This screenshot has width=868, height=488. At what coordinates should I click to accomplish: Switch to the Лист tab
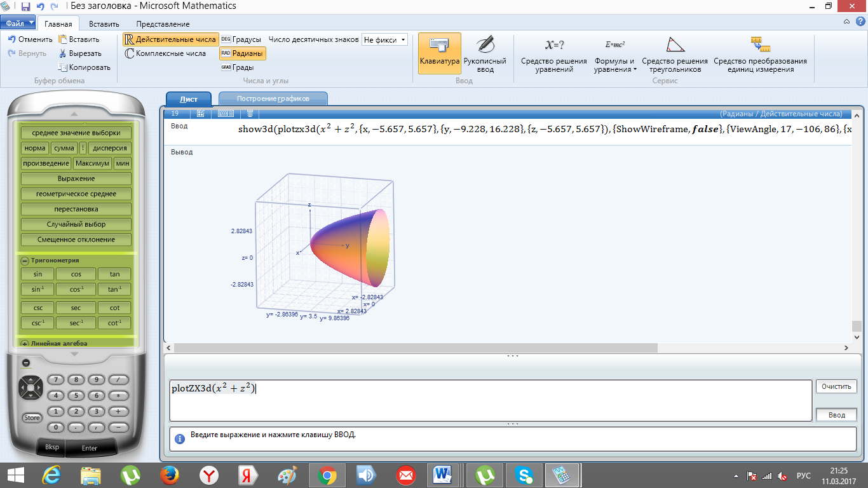tap(189, 99)
